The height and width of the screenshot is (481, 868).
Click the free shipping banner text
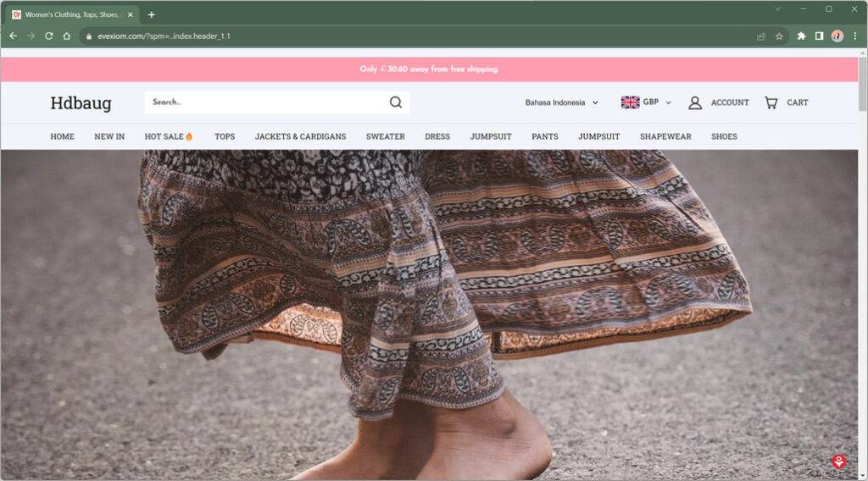tap(429, 69)
